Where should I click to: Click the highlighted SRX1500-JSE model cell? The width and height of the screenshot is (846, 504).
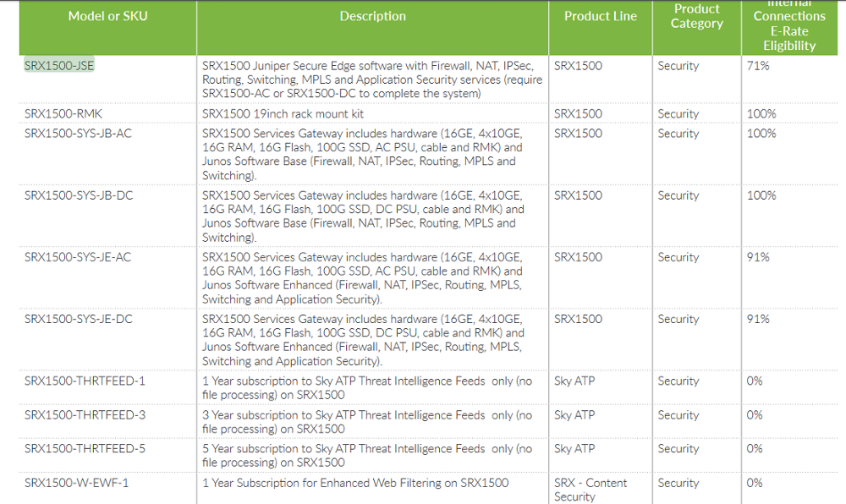coord(59,66)
